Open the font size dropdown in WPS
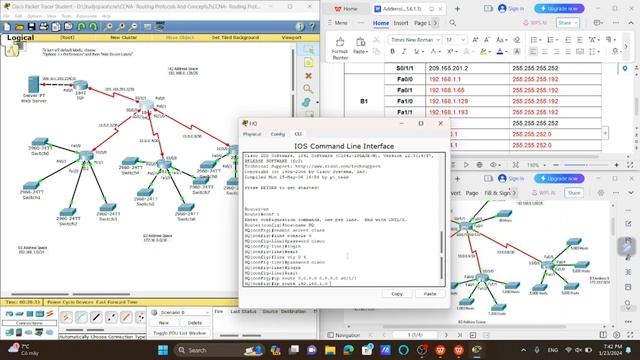The image size is (640, 360). click(463, 40)
